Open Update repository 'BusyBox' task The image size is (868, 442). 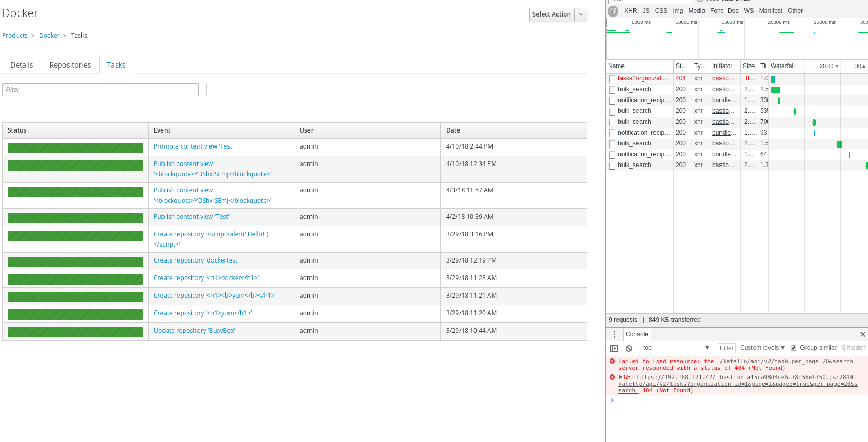pos(194,331)
